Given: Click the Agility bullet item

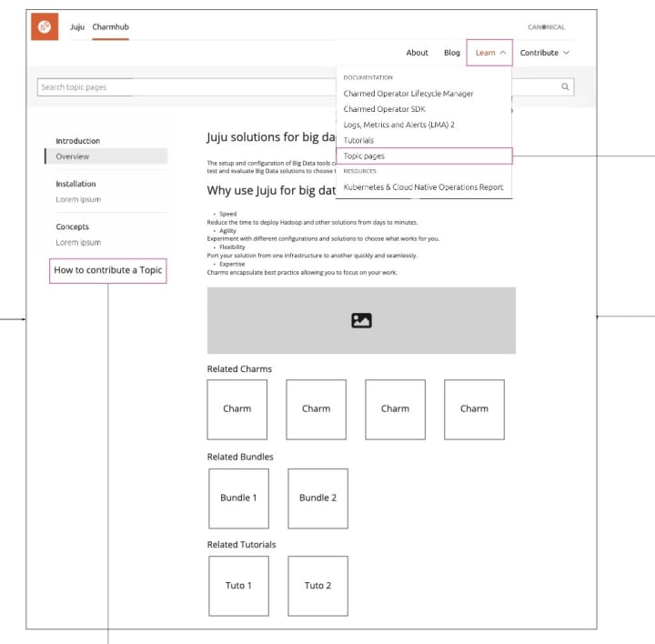Looking at the screenshot, I should (x=227, y=230).
